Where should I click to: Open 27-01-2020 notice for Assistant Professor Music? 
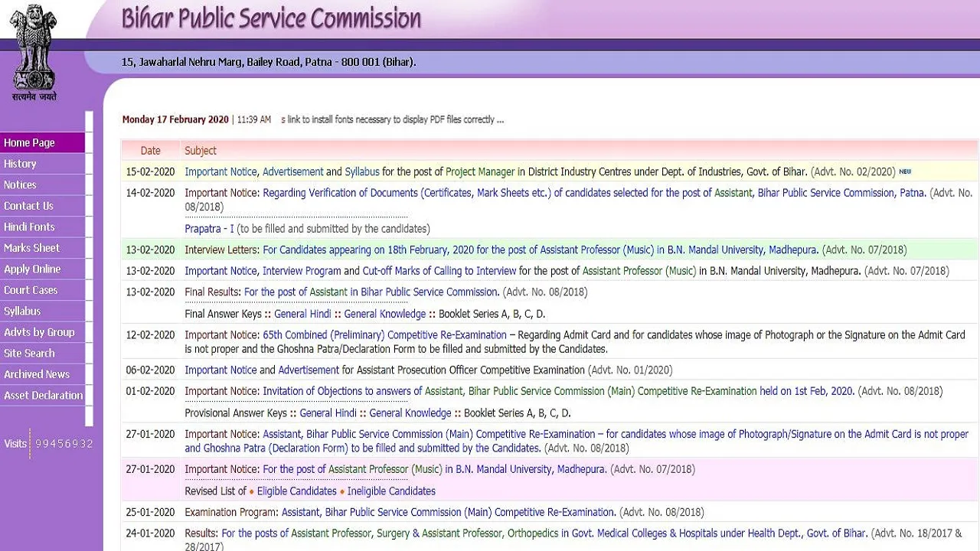coord(434,469)
